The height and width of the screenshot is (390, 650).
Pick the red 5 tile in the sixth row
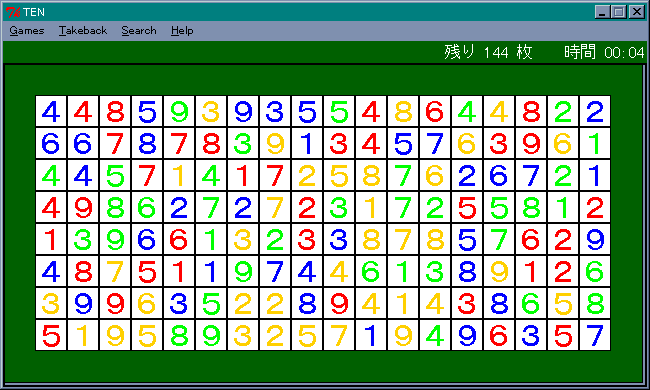(147, 271)
